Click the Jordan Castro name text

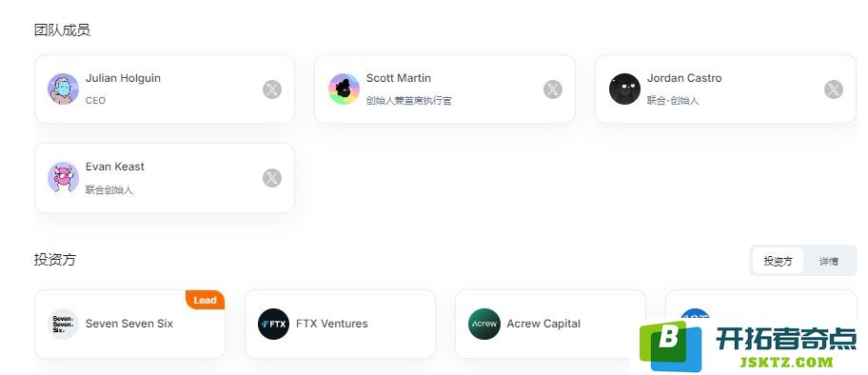(684, 78)
